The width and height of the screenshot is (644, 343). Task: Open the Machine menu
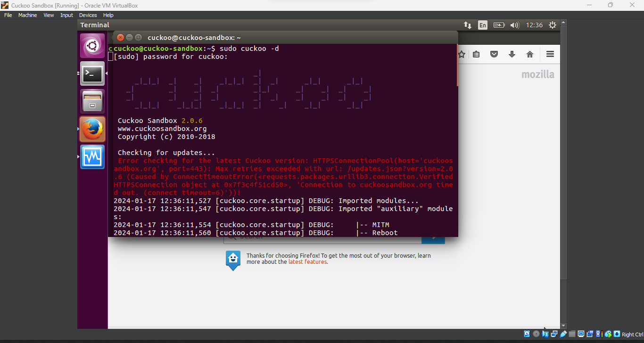pos(28,15)
